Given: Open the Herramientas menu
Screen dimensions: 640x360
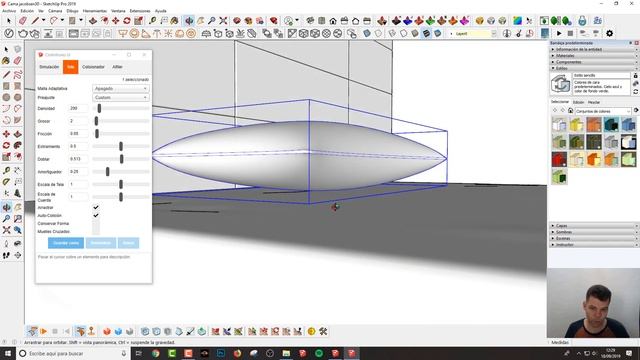Looking at the screenshot, I should pos(95,11).
